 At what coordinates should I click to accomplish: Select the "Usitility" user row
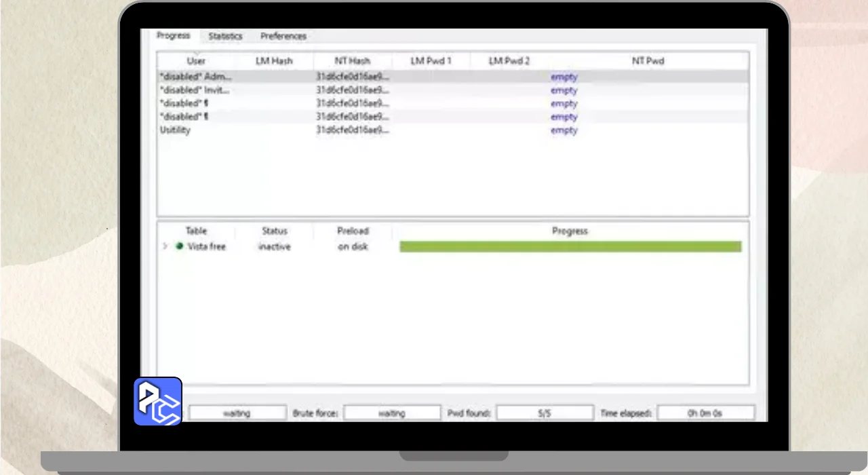[x=453, y=130]
